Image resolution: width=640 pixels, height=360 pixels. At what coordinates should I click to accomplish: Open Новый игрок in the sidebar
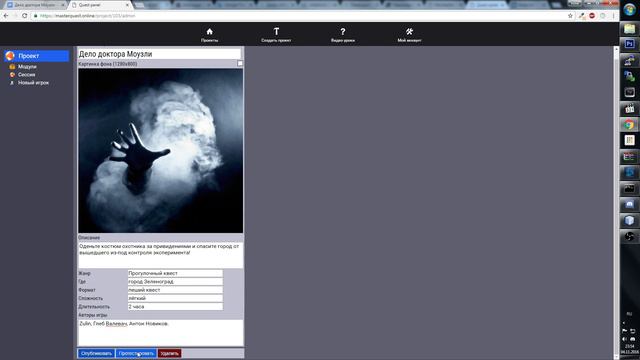[x=33, y=83]
